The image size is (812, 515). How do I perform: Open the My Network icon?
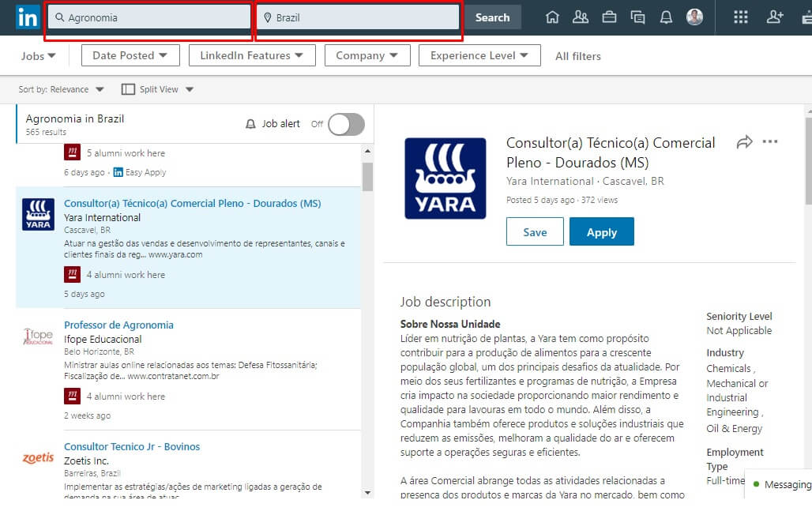(581, 17)
